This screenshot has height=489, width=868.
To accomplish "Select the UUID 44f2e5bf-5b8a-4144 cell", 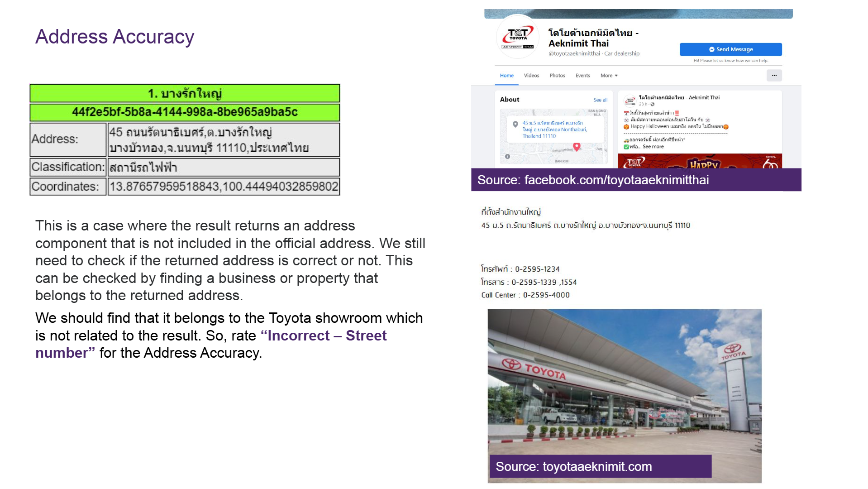I will pos(185,112).
